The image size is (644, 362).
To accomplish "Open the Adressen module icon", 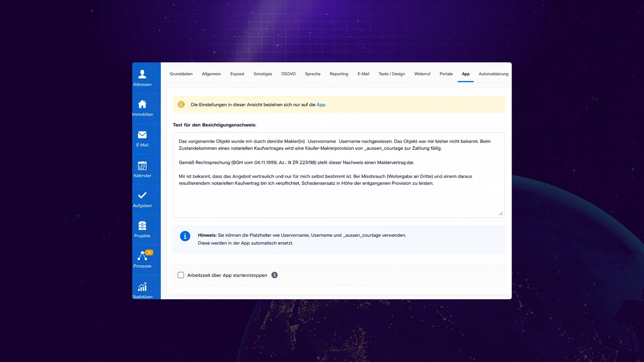I will [142, 74].
